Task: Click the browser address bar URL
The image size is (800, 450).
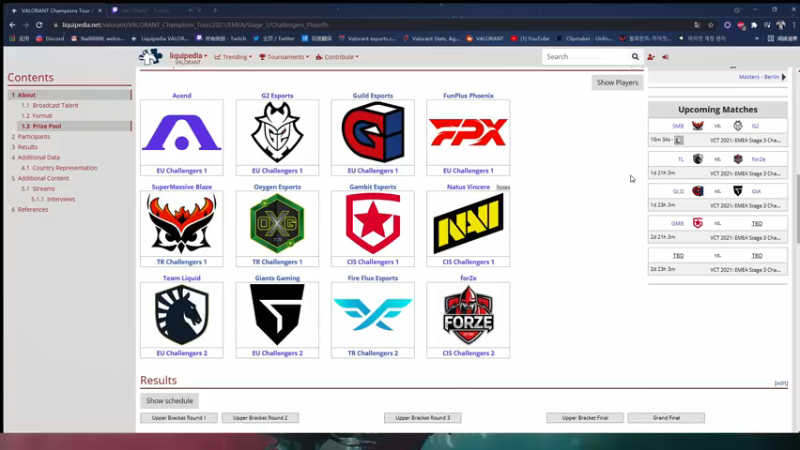Action: pyautogui.click(x=195, y=24)
